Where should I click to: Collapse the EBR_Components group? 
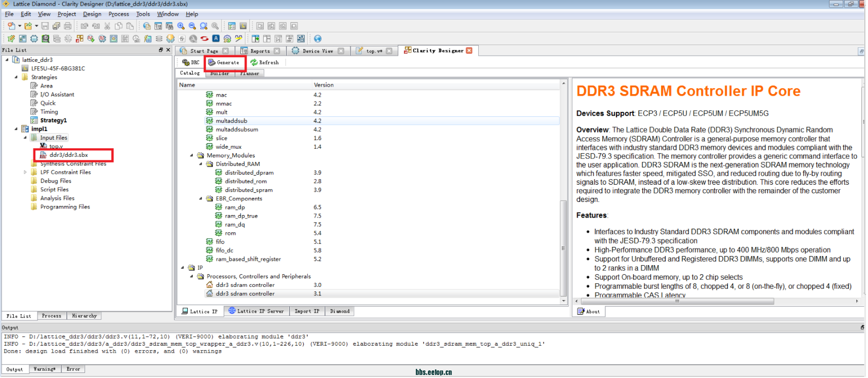point(200,199)
